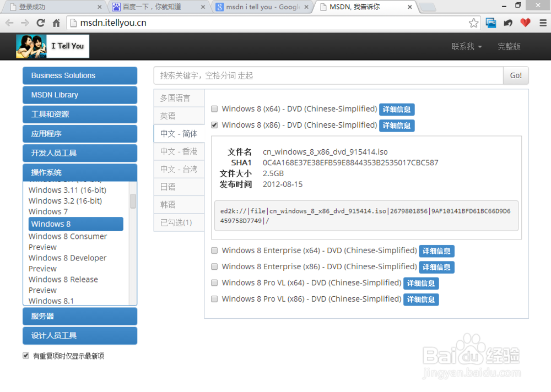This screenshot has width=551, height=392.
Task: Click the blue screen extension icon
Action: pos(491,23)
